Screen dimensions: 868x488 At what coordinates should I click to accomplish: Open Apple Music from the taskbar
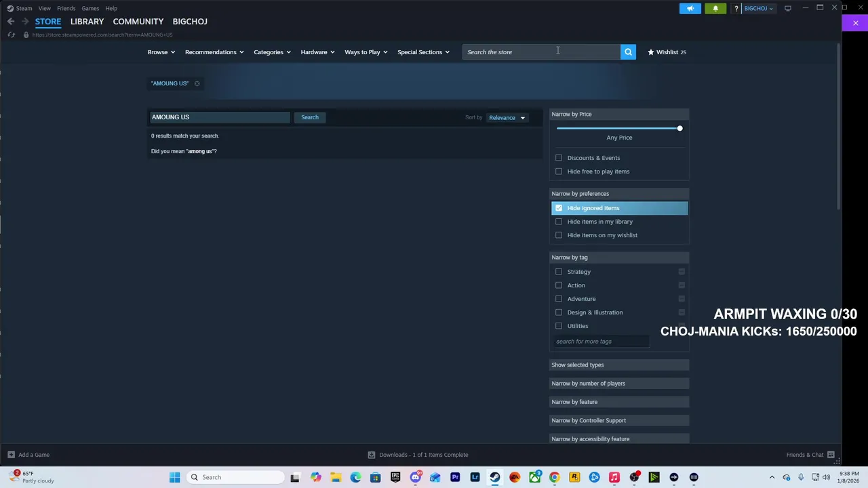614,477
